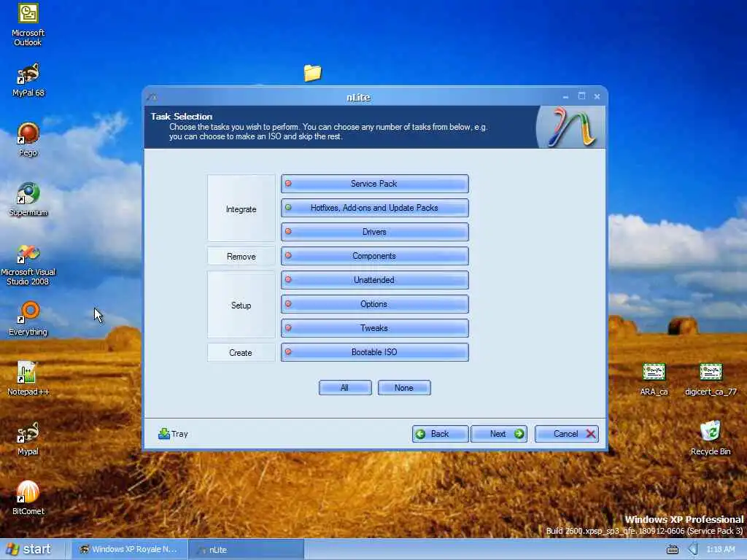747x560 pixels.
Task: Cancel the nLite wizard
Action: pyautogui.click(x=566, y=434)
